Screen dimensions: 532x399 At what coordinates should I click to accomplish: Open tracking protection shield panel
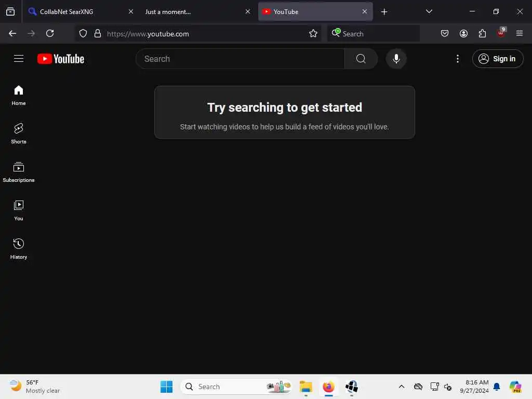pyautogui.click(x=83, y=33)
